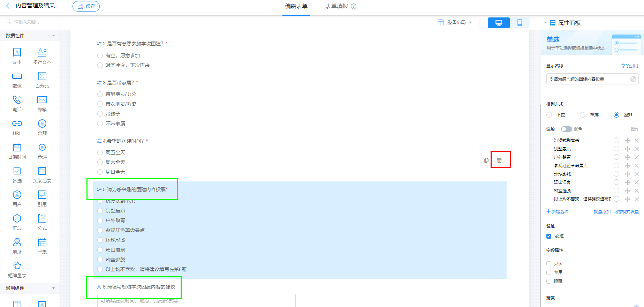Screen dimensions: 644x307
Task: Select the 地址 address component icon
Action: pyautogui.click(x=17, y=242)
